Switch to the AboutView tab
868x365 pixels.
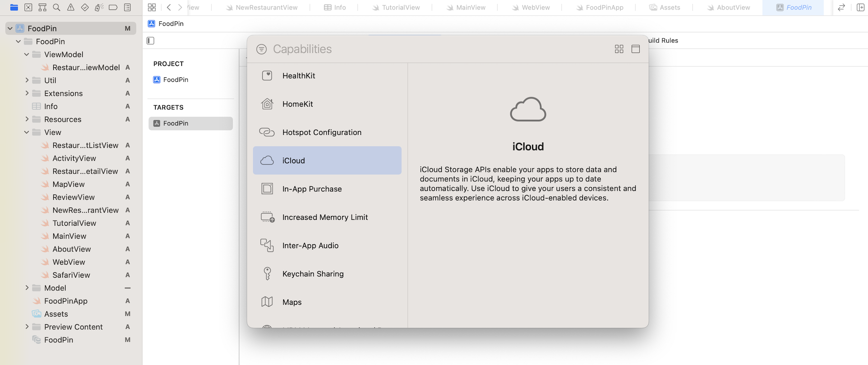(x=728, y=8)
